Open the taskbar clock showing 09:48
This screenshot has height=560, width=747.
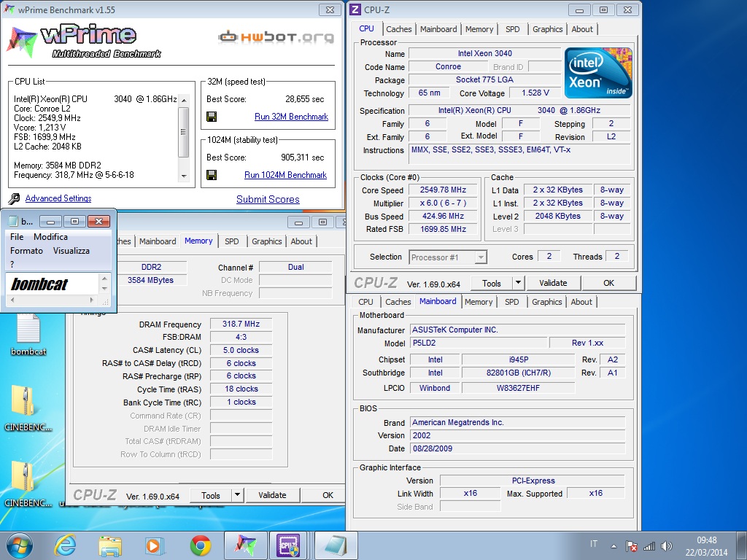706,546
